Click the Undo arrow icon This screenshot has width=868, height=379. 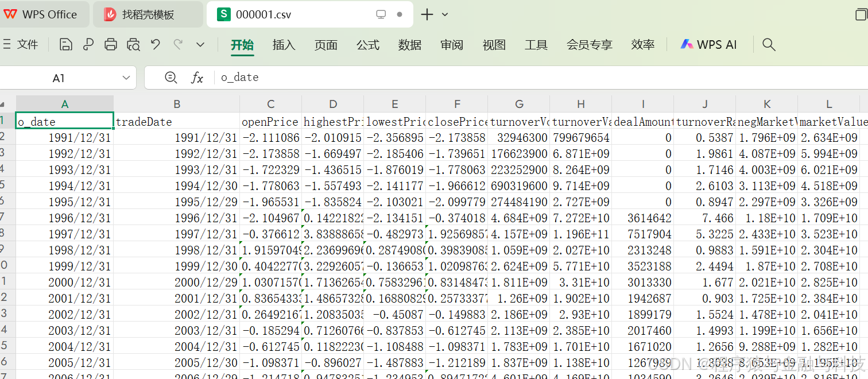click(x=155, y=44)
